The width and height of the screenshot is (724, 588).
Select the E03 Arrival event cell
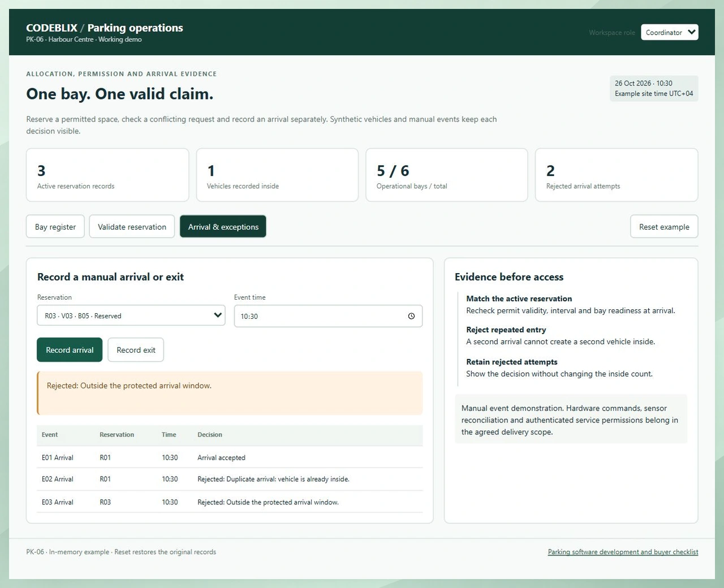pyautogui.click(x=57, y=502)
